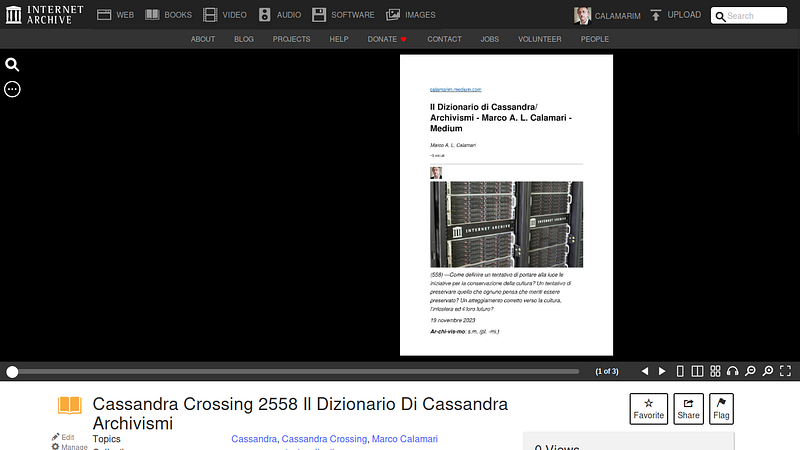
Task: Favorite this item
Action: [x=648, y=409]
